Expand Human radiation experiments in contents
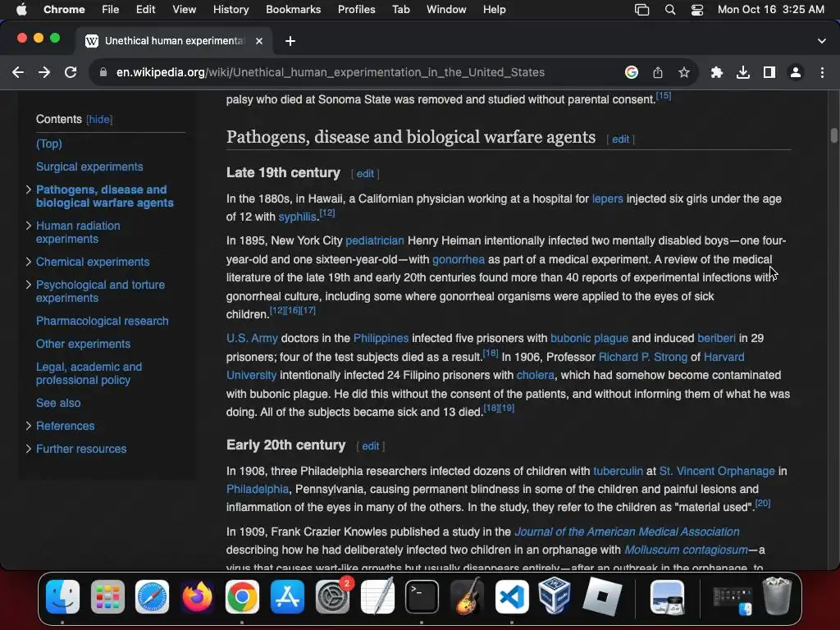The image size is (840, 630). tap(29, 226)
